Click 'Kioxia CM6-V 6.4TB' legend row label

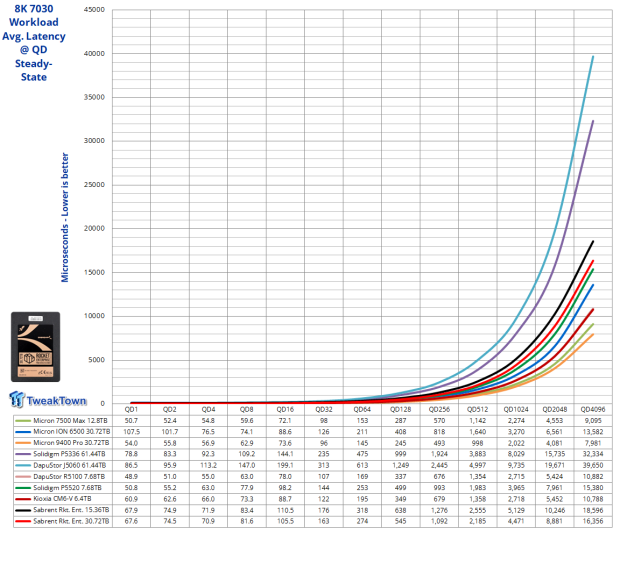pos(62,499)
